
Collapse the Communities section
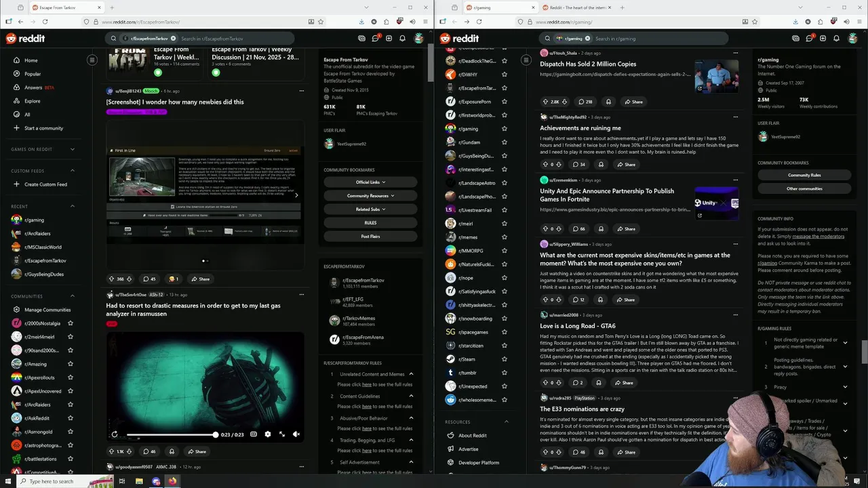pyautogui.click(x=73, y=296)
